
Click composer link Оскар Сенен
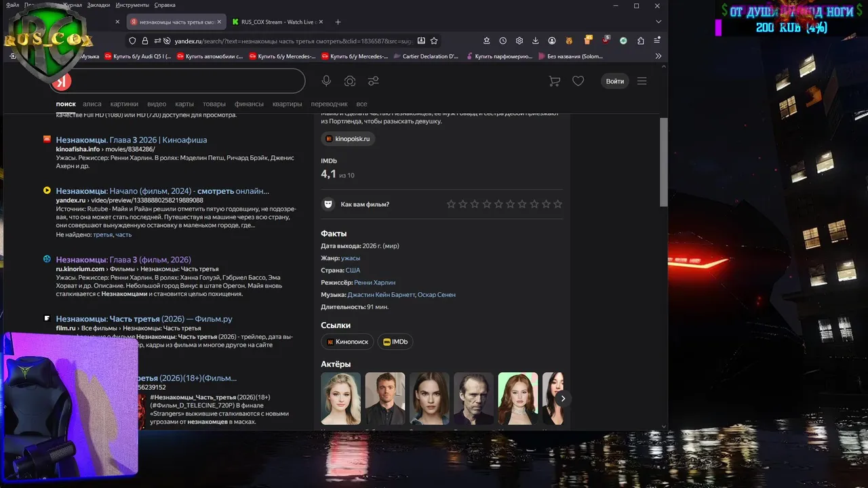tap(437, 295)
